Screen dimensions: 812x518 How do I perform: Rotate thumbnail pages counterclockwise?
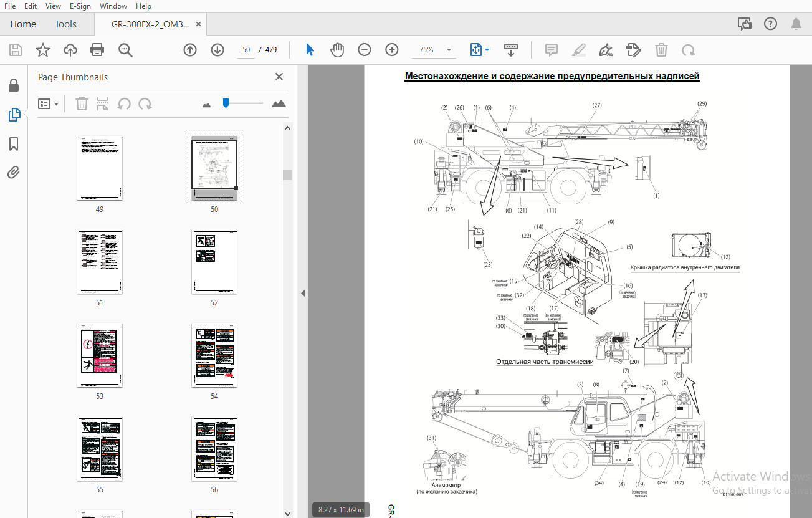124,103
